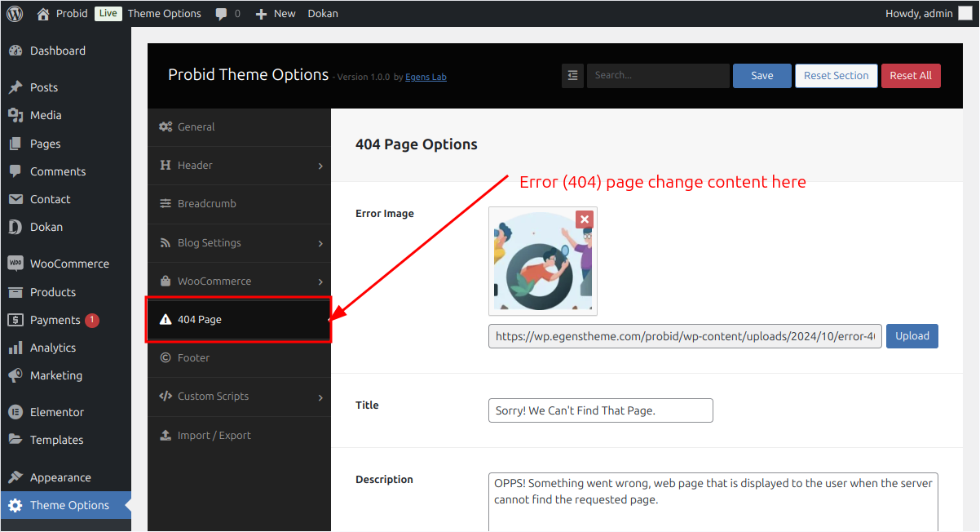
Task: Click the Products box icon
Action: click(15, 292)
